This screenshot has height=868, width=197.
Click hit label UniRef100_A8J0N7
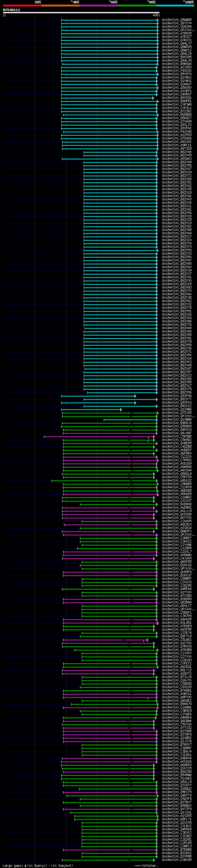[x=177, y=433]
